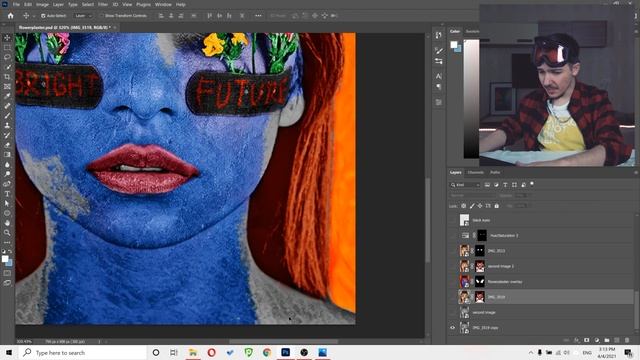
Task: Select the Lasso tool
Action: 7,57
